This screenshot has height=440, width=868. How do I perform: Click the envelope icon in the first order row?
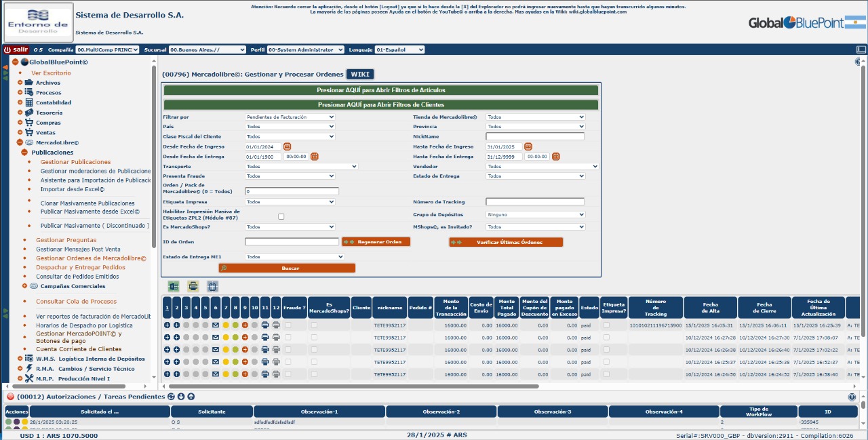pyautogui.click(x=216, y=325)
